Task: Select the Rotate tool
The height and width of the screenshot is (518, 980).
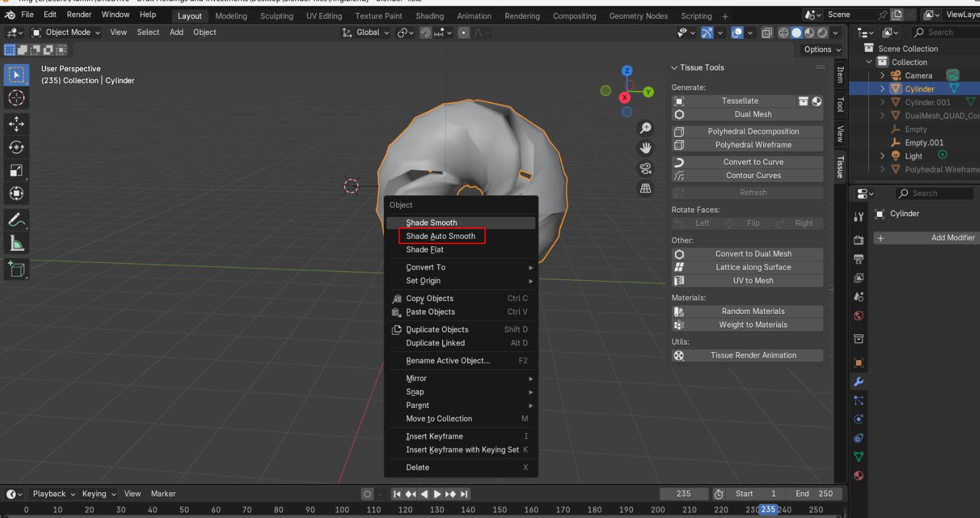Action: point(17,147)
